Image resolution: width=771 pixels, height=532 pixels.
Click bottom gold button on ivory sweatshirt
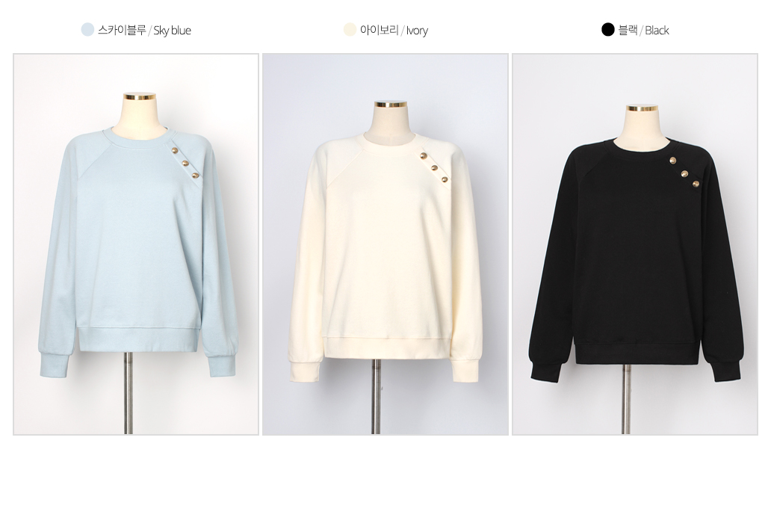pyautogui.click(x=445, y=179)
